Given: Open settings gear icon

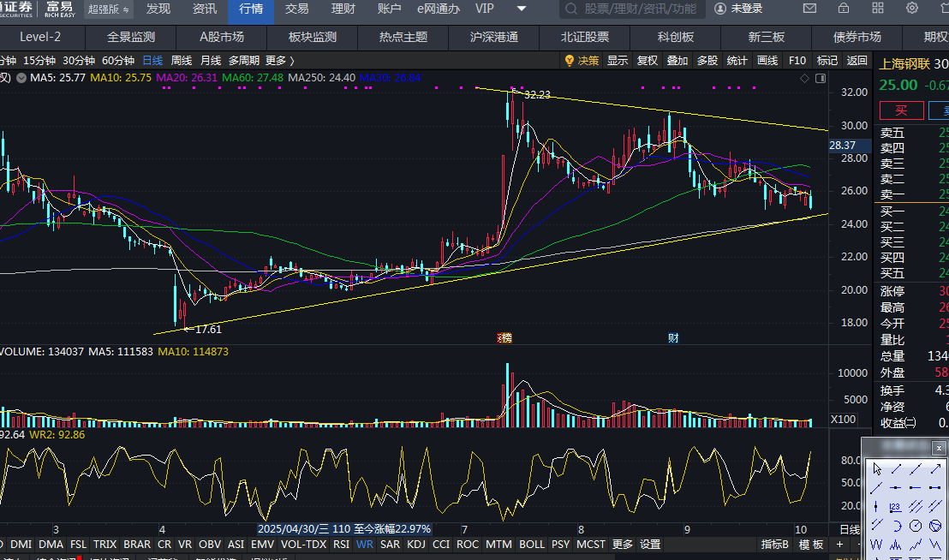Looking at the screenshot, I should (x=910, y=9).
